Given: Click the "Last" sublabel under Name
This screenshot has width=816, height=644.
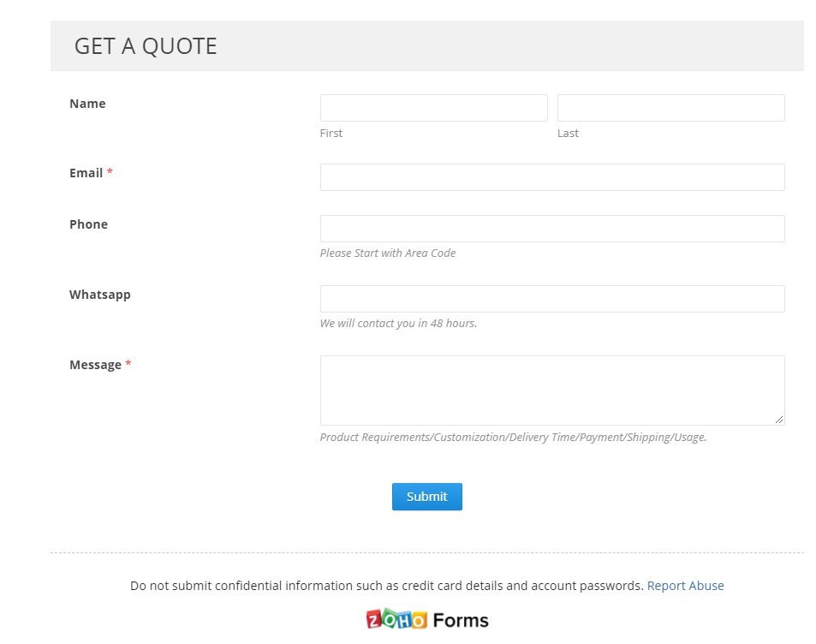Looking at the screenshot, I should coord(568,134).
